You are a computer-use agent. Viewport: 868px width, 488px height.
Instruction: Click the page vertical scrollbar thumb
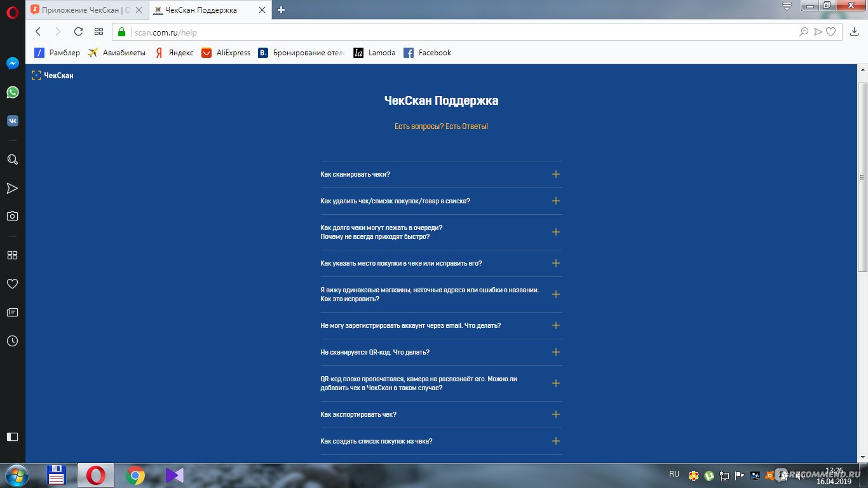(862, 177)
